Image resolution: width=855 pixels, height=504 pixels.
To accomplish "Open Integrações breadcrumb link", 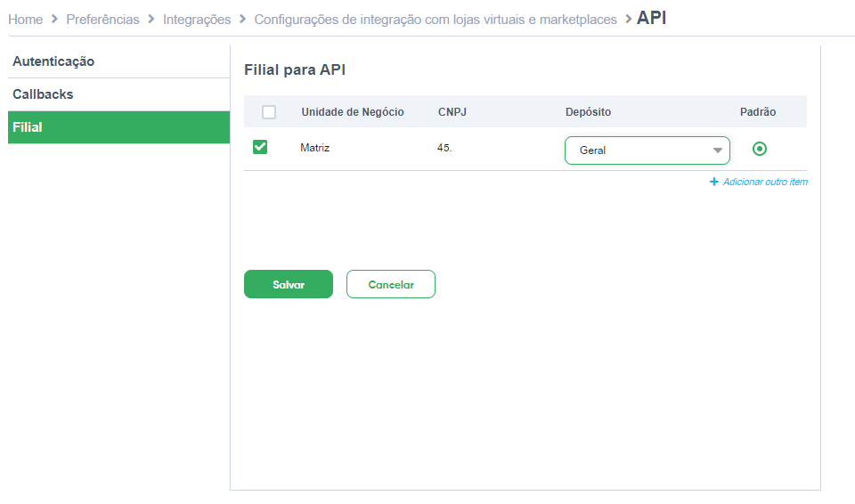I will click(x=197, y=20).
